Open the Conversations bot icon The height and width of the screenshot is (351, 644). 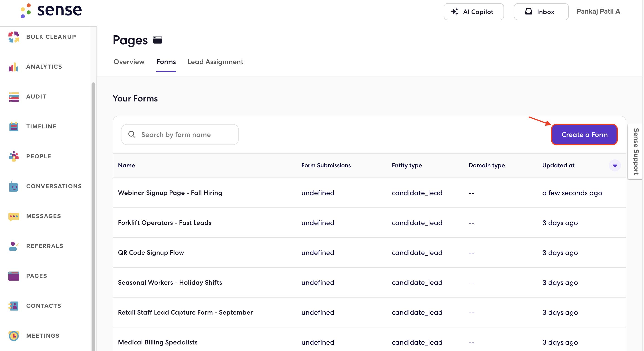(x=14, y=186)
